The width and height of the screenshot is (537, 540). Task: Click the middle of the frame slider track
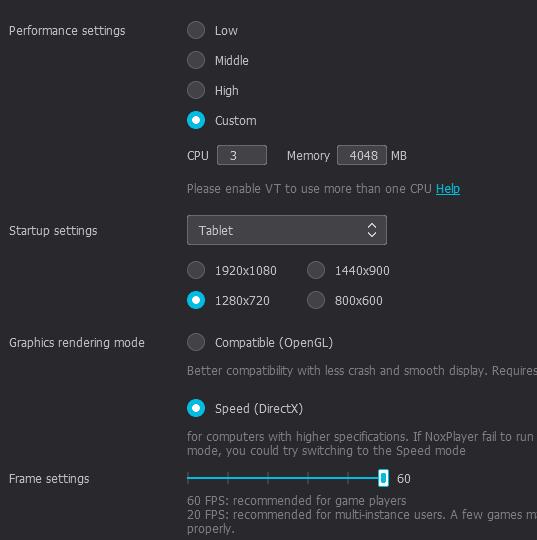pyautogui.click(x=286, y=478)
